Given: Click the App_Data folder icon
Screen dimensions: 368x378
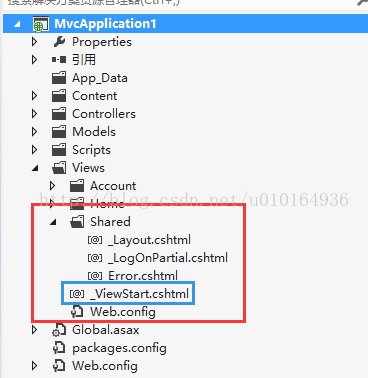Looking at the screenshot, I should 59,78.
